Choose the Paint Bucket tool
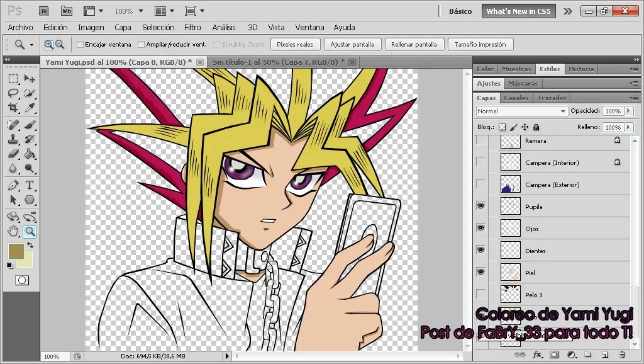Viewport: 644px width, 364px height. (x=30, y=154)
